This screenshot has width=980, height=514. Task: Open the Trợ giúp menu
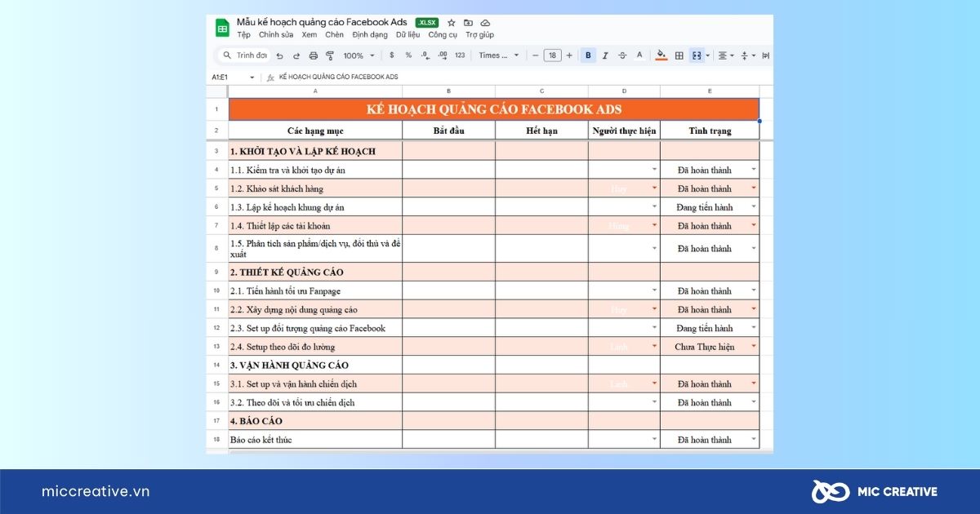(480, 35)
